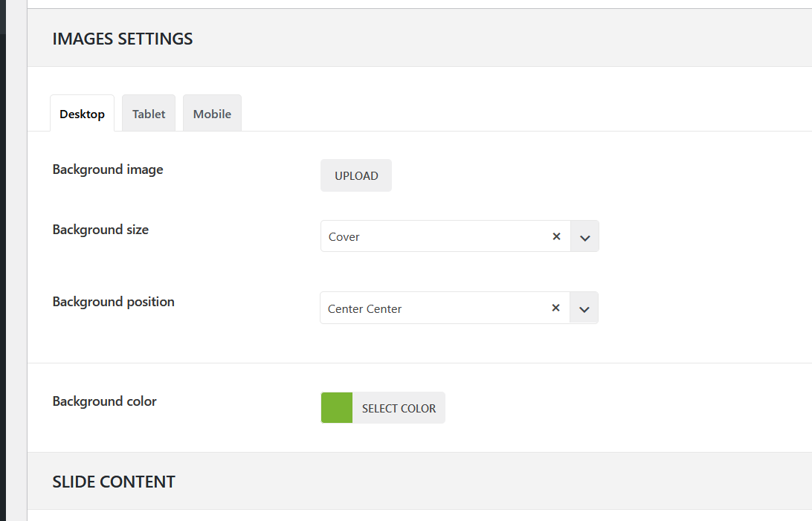
Task: Click the Images Settings section header
Action: pyautogui.click(x=123, y=39)
